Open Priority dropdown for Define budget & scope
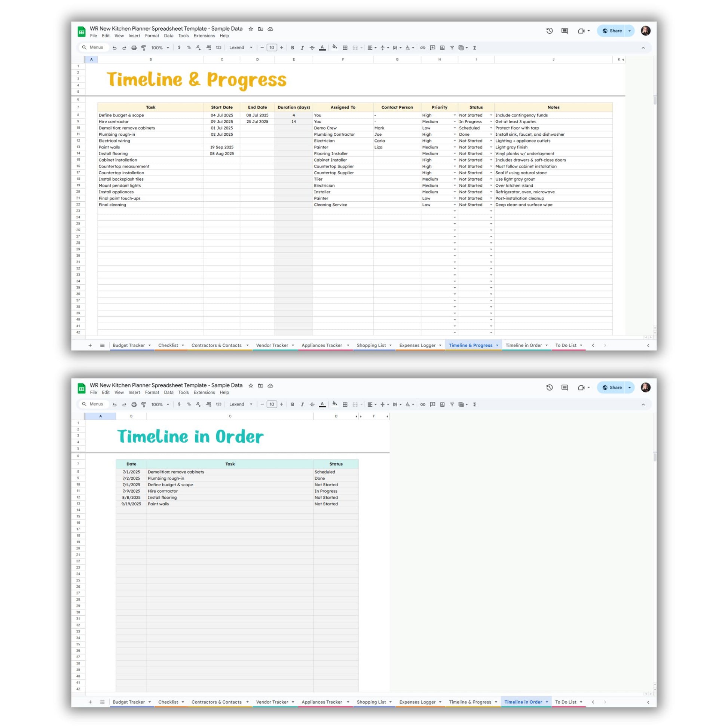This screenshot has height=728, width=728. [455, 115]
